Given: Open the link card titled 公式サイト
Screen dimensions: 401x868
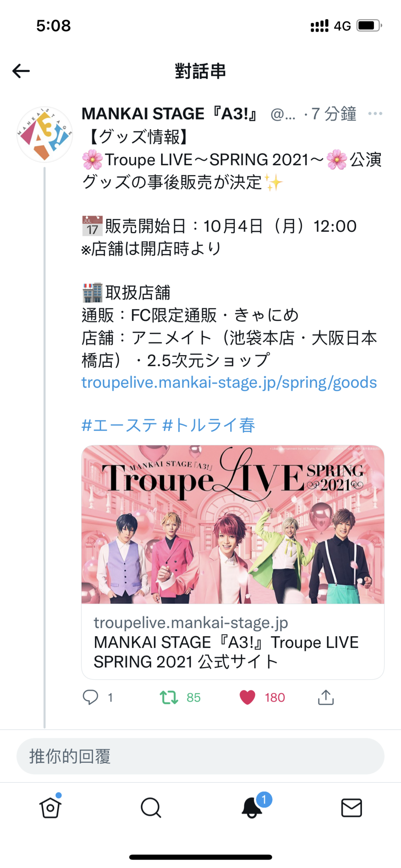Looking at the screenshot, I should point(233,642).
